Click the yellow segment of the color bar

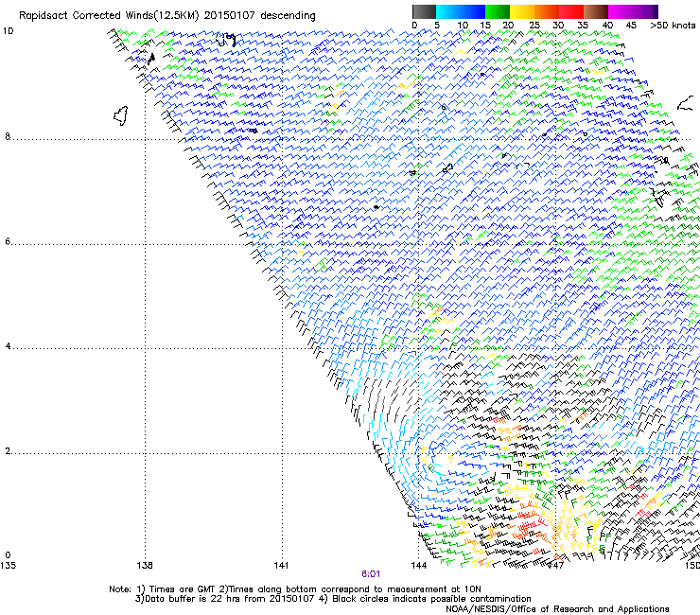[x=522, y=11]
